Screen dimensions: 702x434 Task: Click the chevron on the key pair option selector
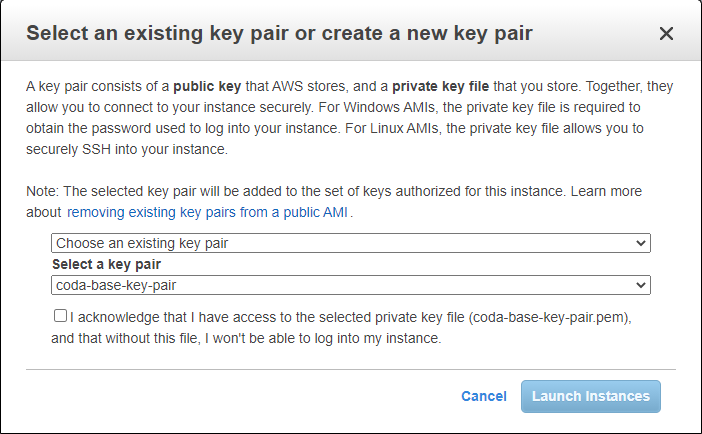(x=641, y=243)
